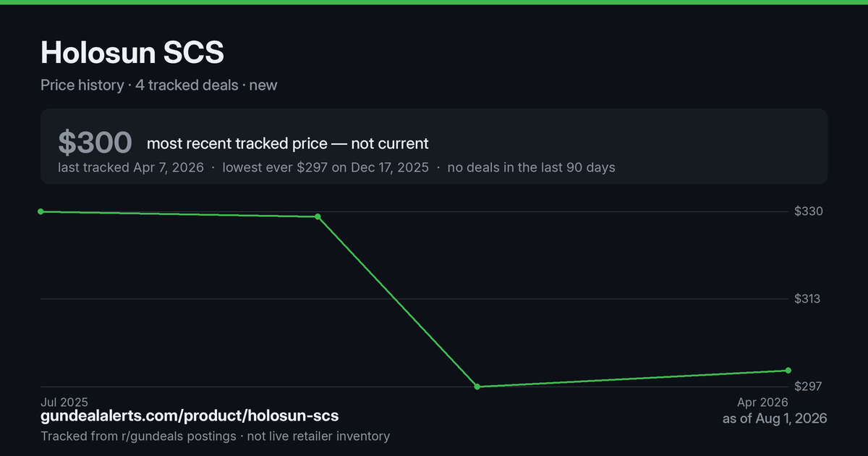Click the $297 axis label
Screen dimensions: 868x456
point(807,387)
